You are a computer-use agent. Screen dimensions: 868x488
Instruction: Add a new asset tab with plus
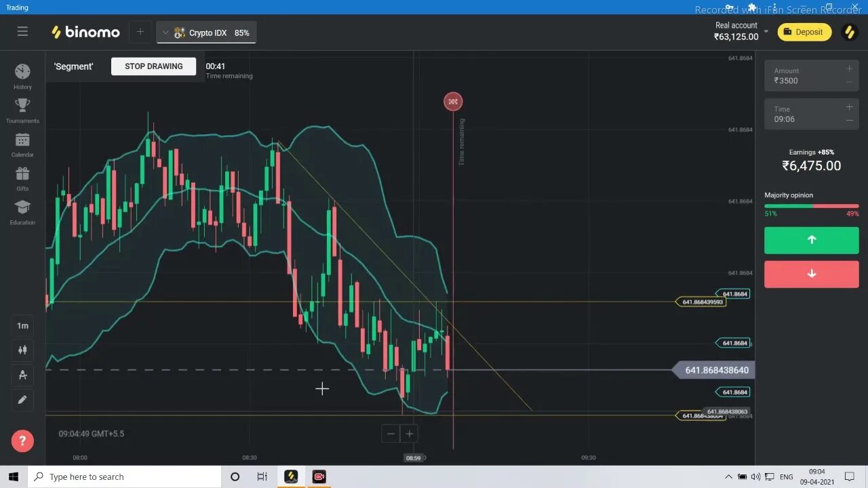(x=140, y=32)
